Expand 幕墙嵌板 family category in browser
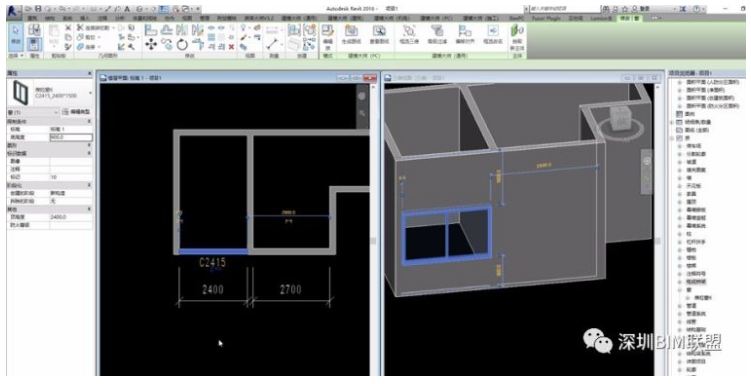This screenshot has width=751, height=384. coord(681,210)
